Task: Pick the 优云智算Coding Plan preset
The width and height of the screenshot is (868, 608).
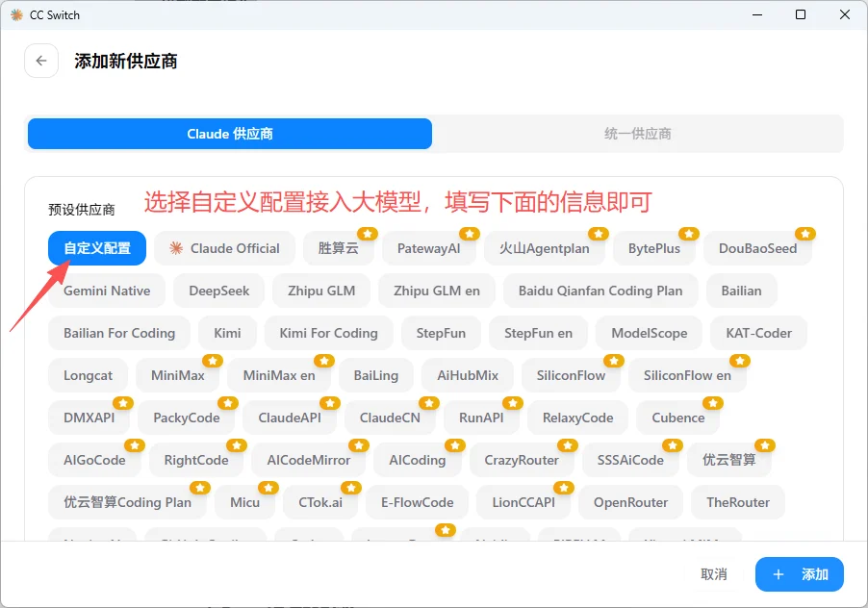Action: 127,502
